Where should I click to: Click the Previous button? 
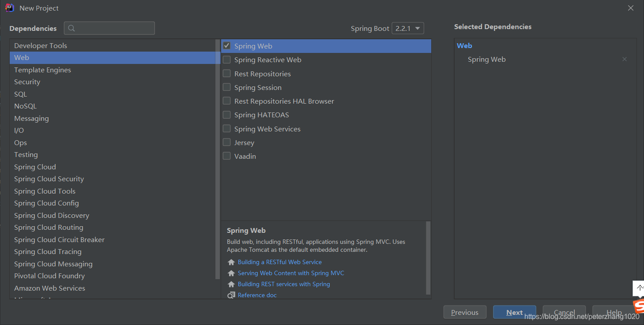465,312
